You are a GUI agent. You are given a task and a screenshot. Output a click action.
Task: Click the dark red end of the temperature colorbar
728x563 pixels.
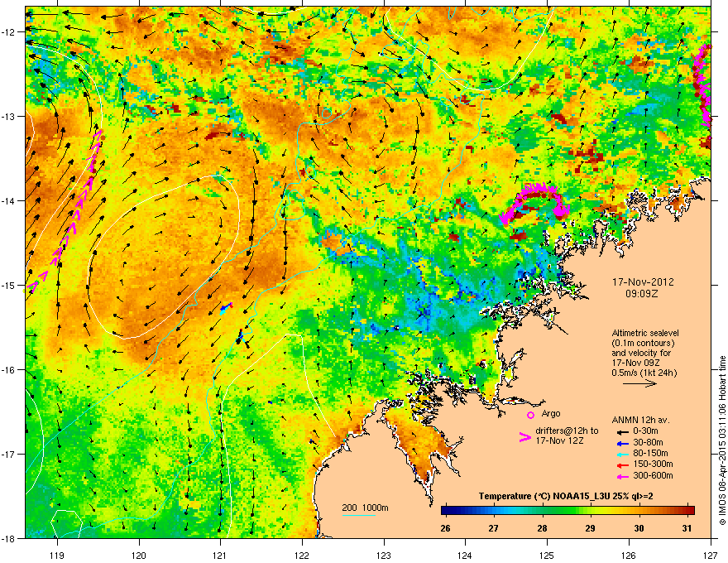[689, 511]
